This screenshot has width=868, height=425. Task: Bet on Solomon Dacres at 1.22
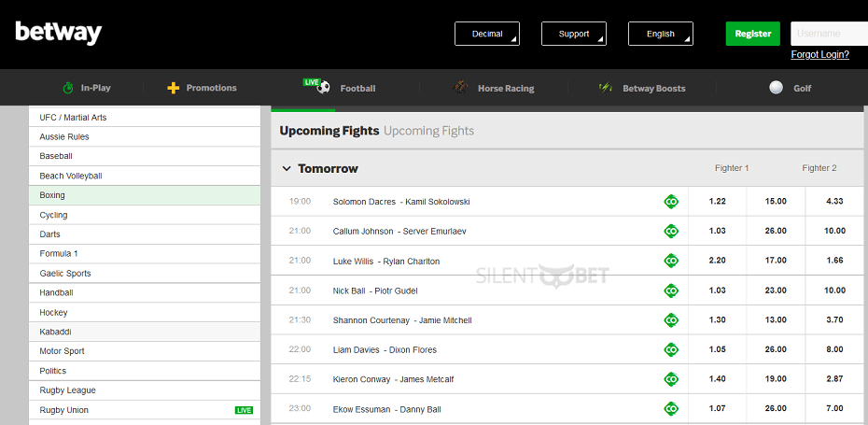(718, 202)
